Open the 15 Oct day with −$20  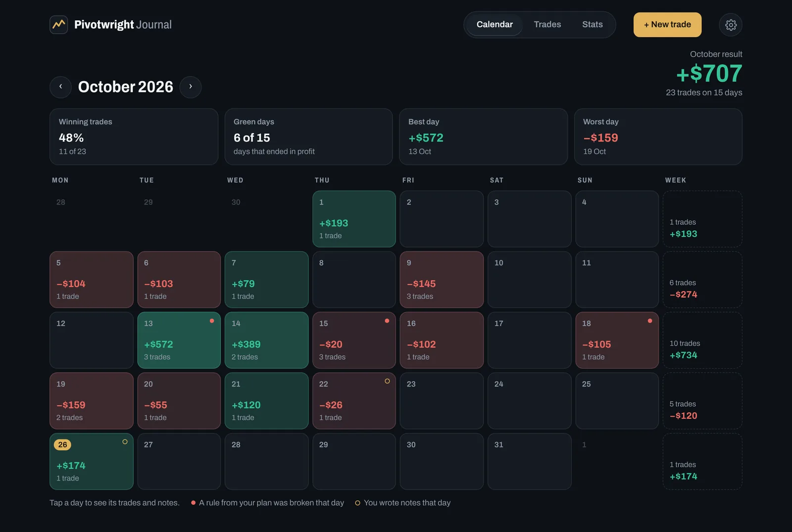point(354,340)
